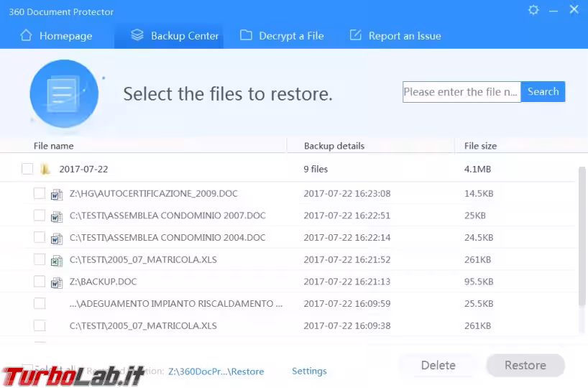Click Word icon for AUTOCERTIFICAZIONE_2009.DOC
Image resolution: width=588 pixels, height=388 pixels.
(x=57, y=194)
